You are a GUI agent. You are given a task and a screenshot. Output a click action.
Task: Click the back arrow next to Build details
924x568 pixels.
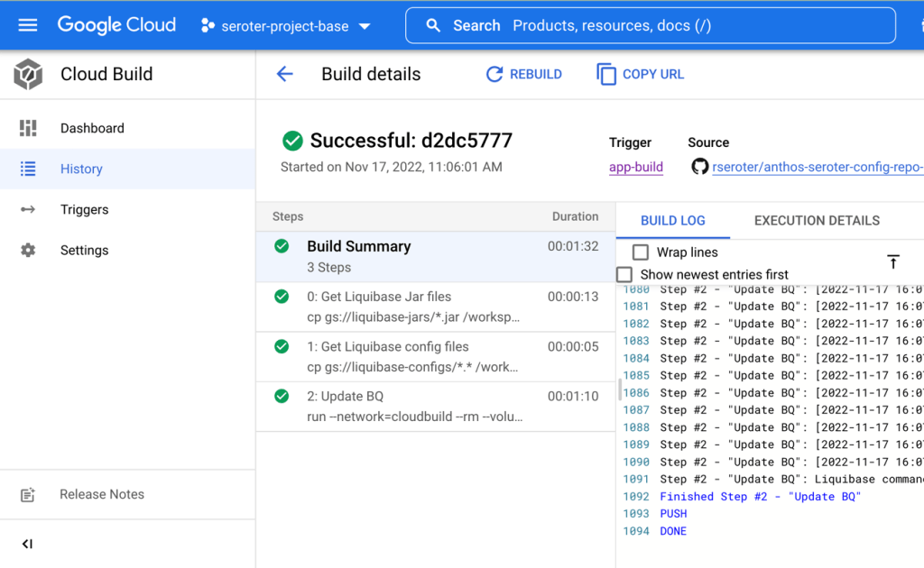click(285, 74)
